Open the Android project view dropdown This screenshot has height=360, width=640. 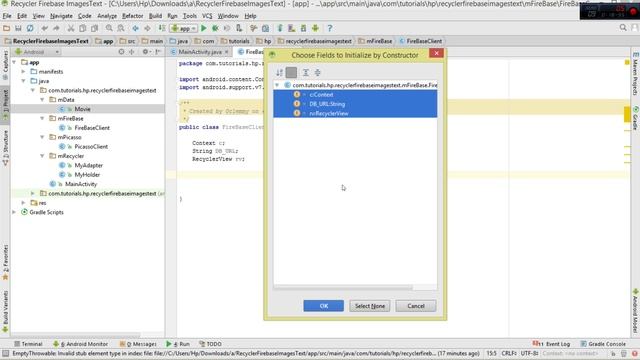click(37, 52)
